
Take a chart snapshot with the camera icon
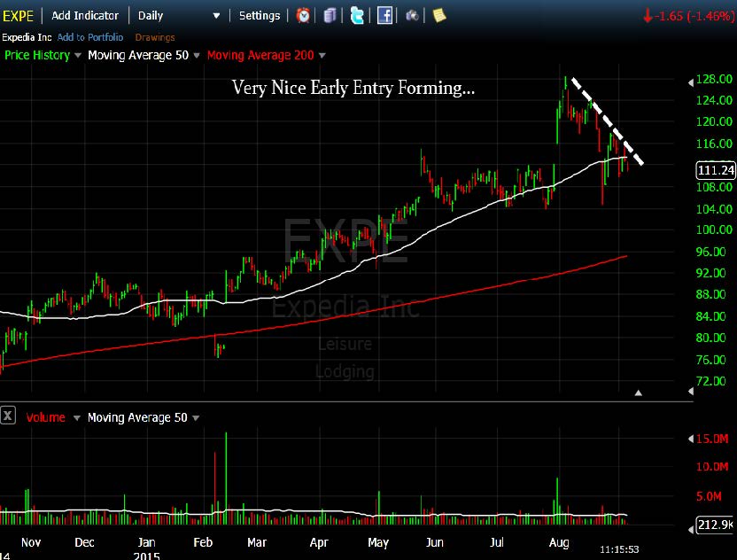coord(412,16)
